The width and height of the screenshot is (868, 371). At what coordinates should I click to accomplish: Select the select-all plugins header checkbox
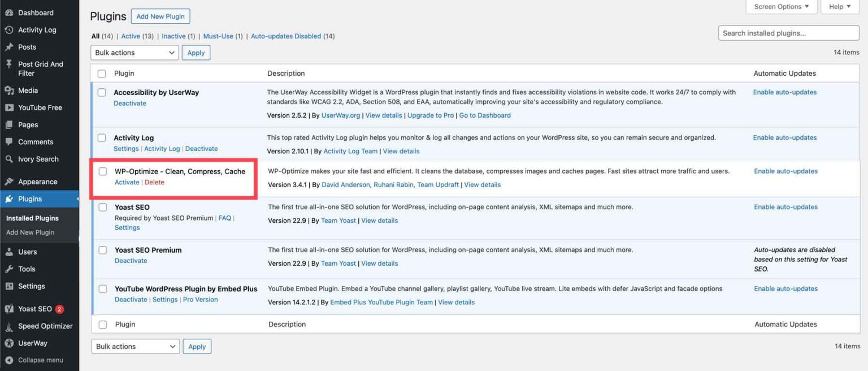coord(102,73)
